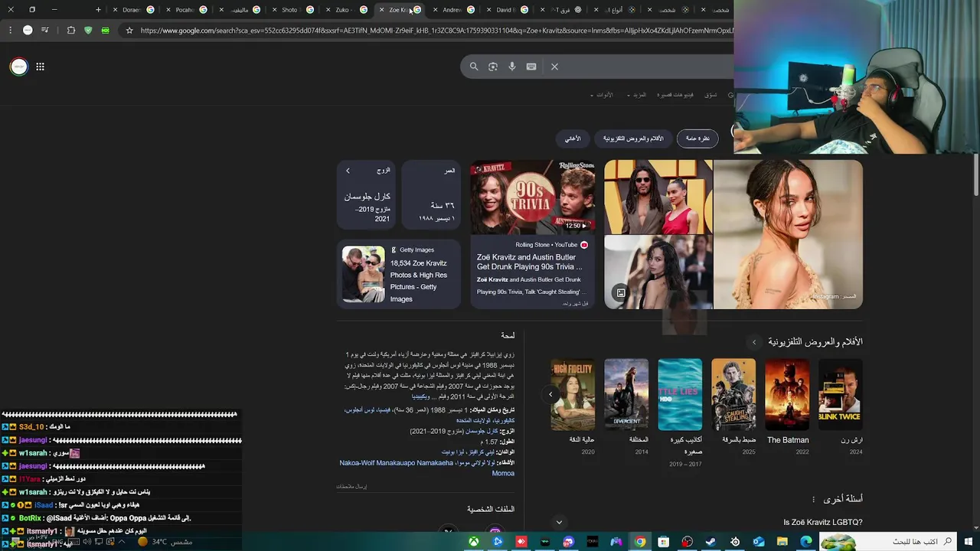Screen dimensions: 980x551
Task: Open High Fidelity poster (عالية الدقة)
Action: coord(573,394)
